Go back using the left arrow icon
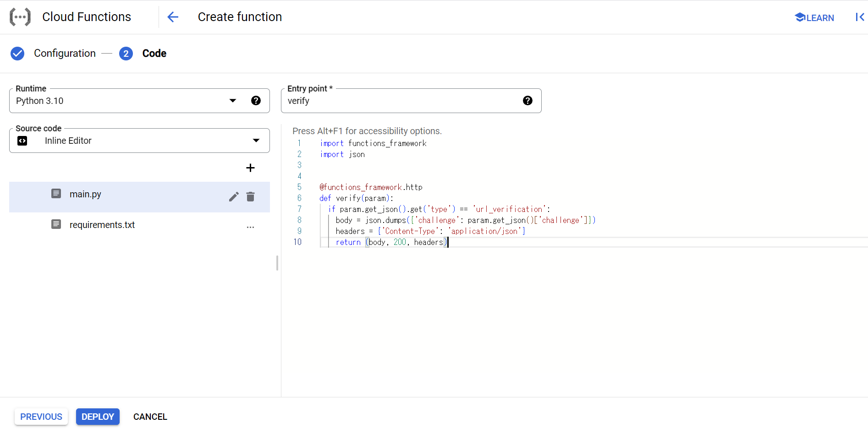Viewport: 868px width, 434px height. 173,17
